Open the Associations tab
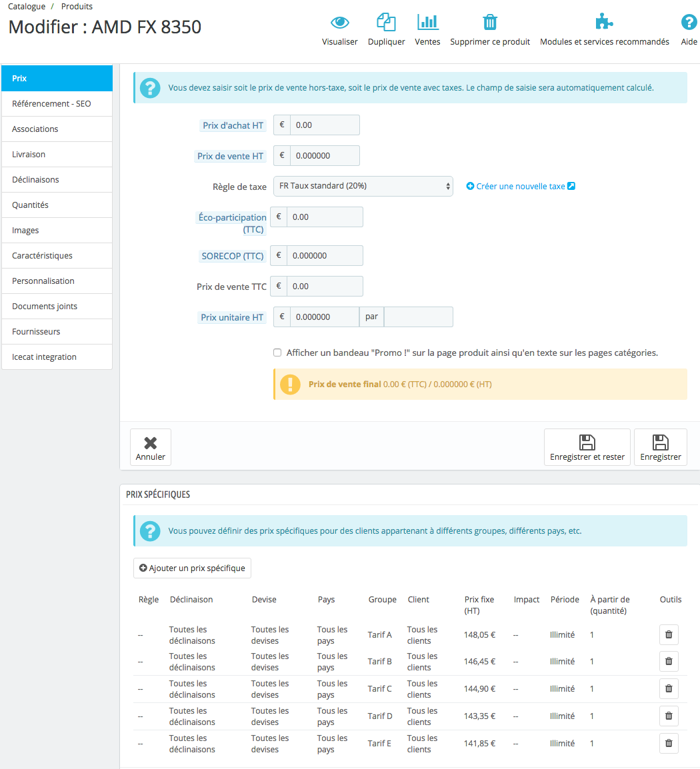This screenshot has height=769, width=700. [57, 129]
